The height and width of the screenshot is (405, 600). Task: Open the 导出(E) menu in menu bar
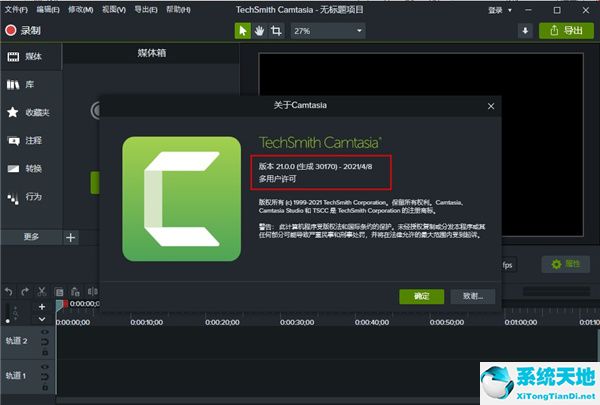pos(146,9)
